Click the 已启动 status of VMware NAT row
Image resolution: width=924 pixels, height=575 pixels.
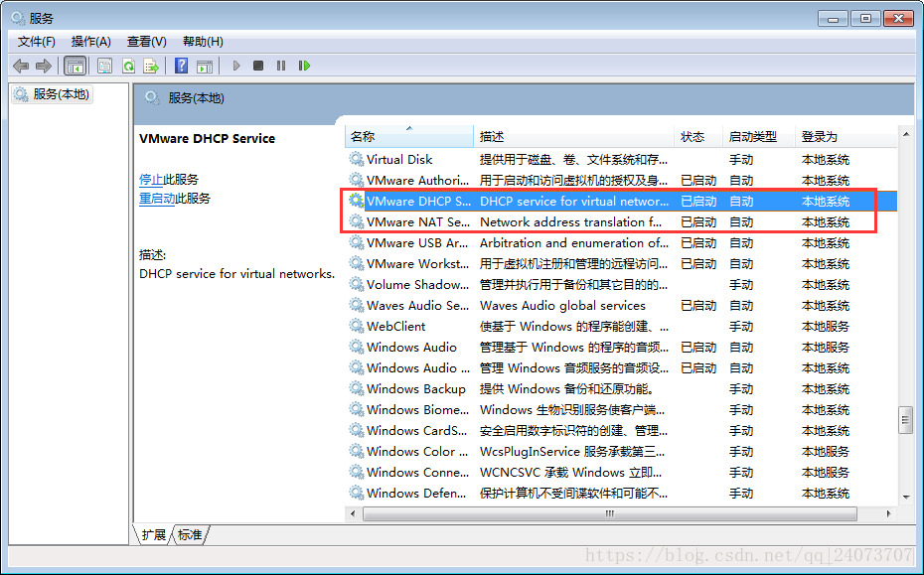point(698,222)
